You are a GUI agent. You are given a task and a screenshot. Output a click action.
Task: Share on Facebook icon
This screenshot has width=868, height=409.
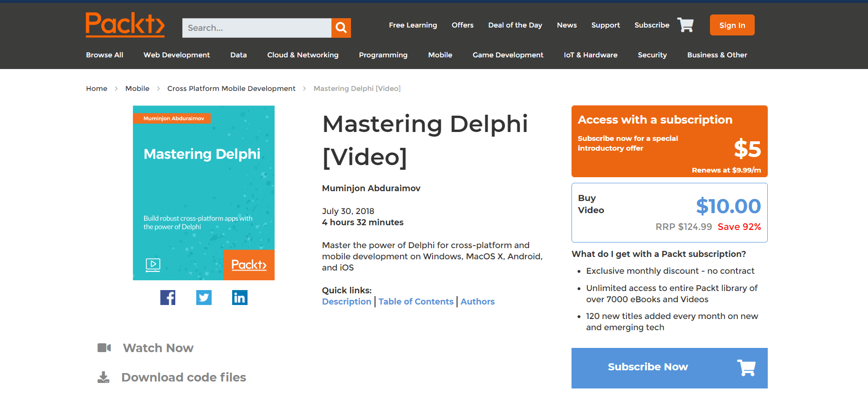pos(168,298)
